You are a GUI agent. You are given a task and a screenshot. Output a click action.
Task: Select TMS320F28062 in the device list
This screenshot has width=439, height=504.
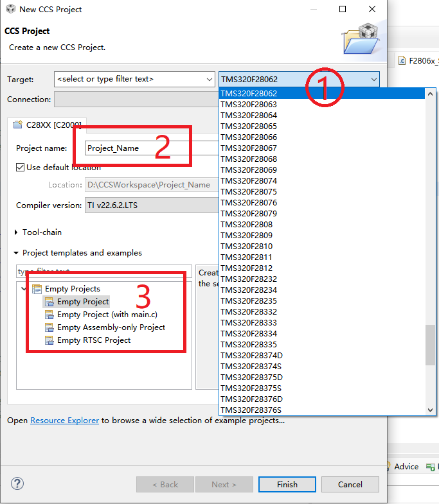pyautogui.click(x=322, y=94)
